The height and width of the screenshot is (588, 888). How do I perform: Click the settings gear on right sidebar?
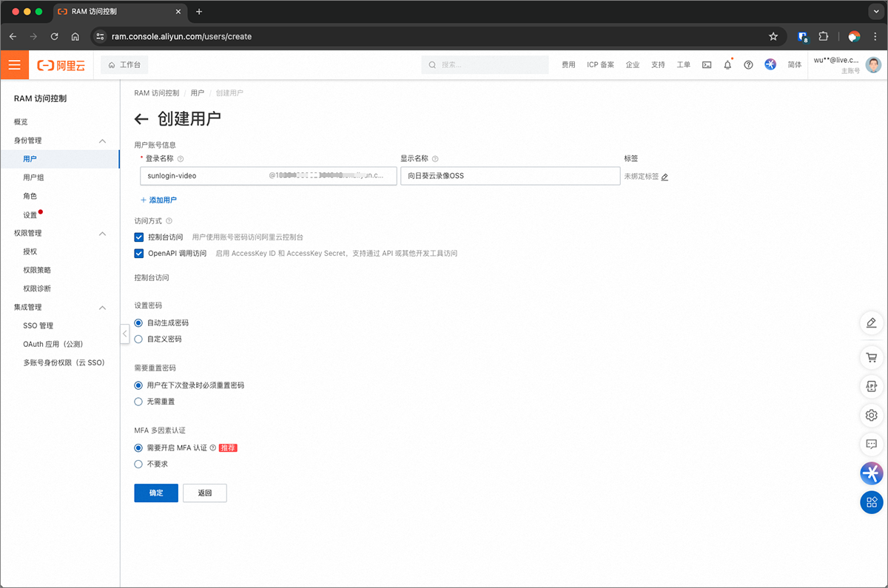click(871, 415)
